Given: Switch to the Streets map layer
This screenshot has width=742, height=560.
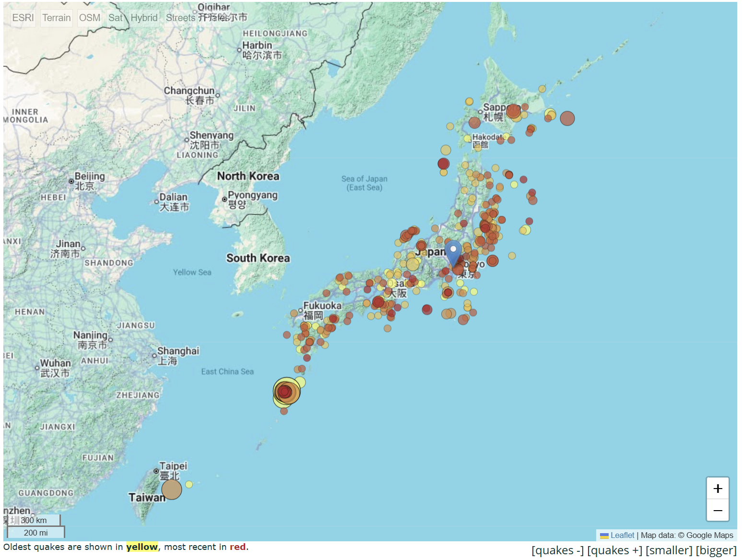Looking at the screenshot, I should [x=180, y=18].
